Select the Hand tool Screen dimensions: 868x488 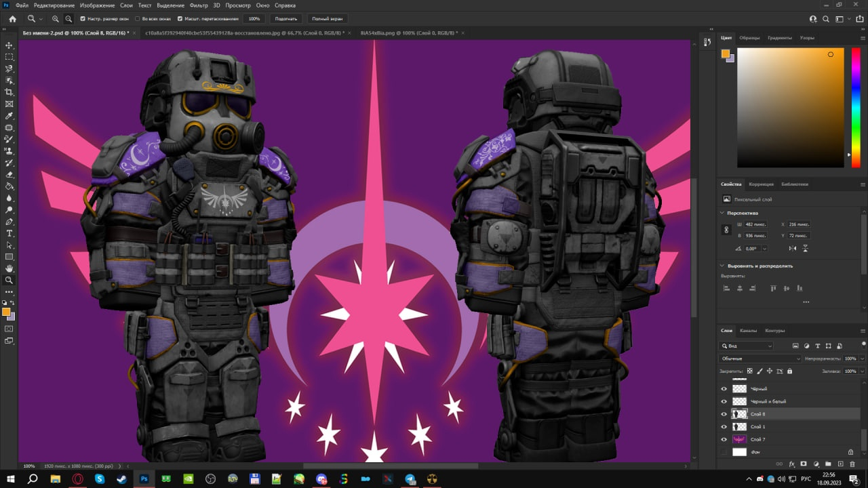(9, 268)
